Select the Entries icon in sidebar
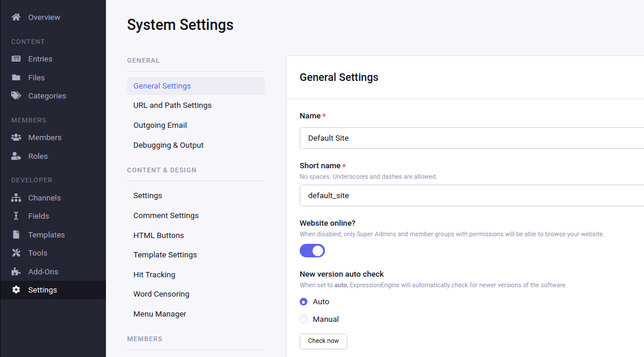Screen dimensions: 644x357 click(16, 59)
